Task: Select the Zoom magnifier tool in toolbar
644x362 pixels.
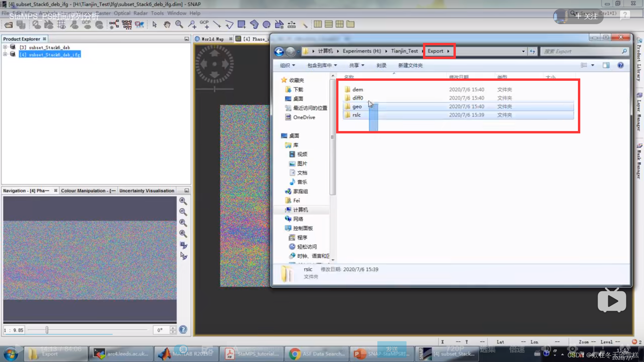Action: (179, 24)
